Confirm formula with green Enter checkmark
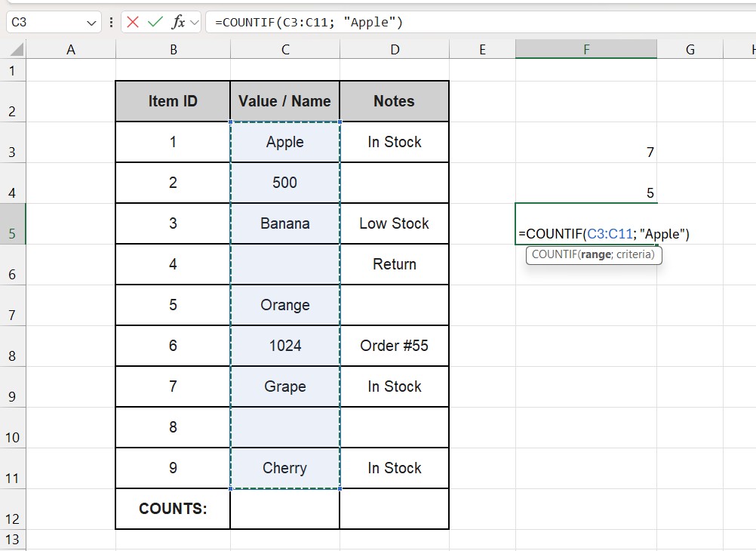Screen dimensions: 756x551 (155, 22)
